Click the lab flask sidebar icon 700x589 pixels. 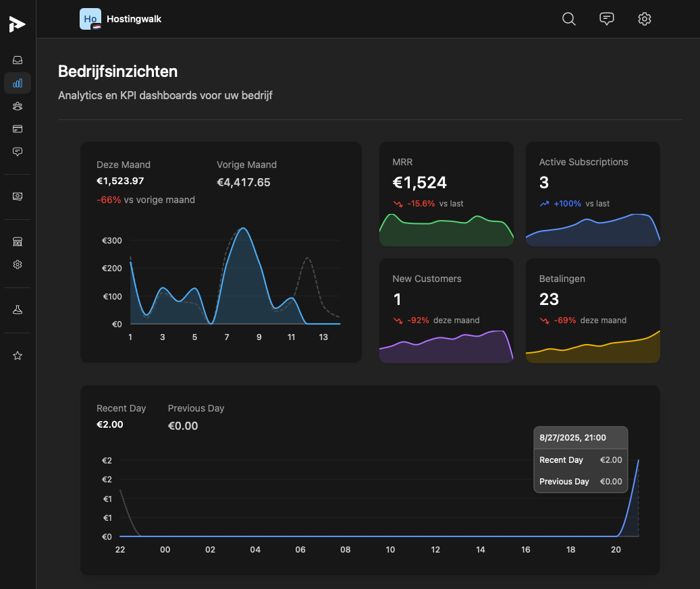click(18, 310)
